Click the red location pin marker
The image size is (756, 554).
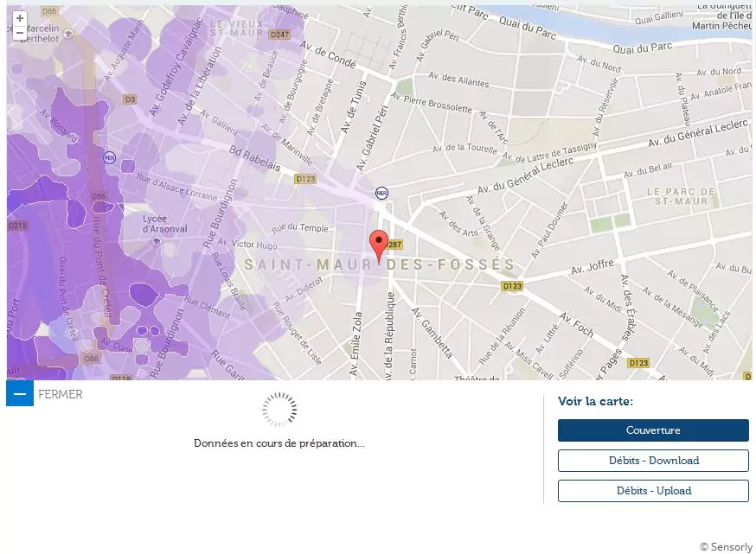(378, 245)
